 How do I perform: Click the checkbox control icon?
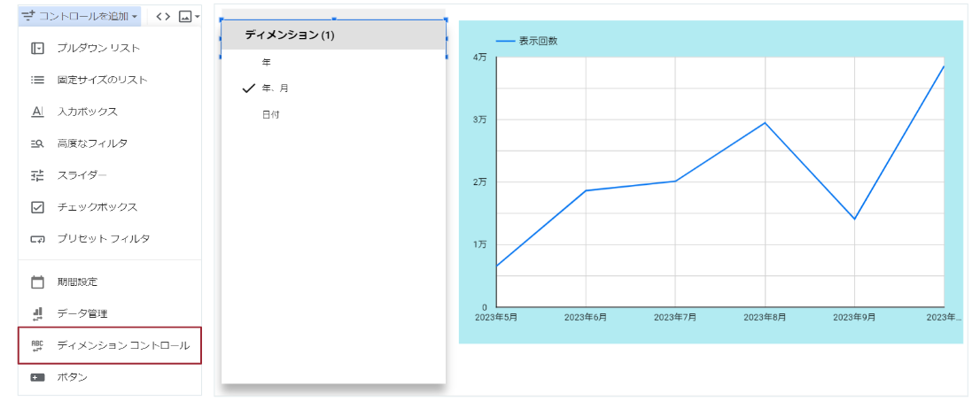(37, 207)
